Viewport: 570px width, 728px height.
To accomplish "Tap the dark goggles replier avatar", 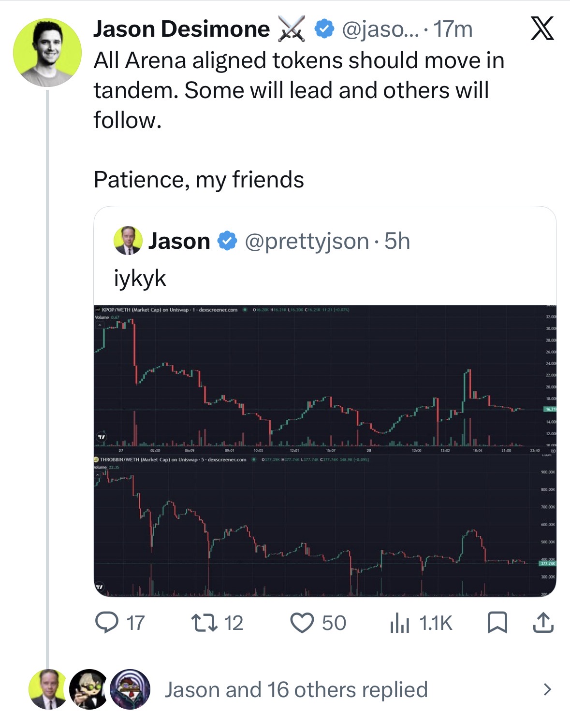I will [x=89, y=689].
